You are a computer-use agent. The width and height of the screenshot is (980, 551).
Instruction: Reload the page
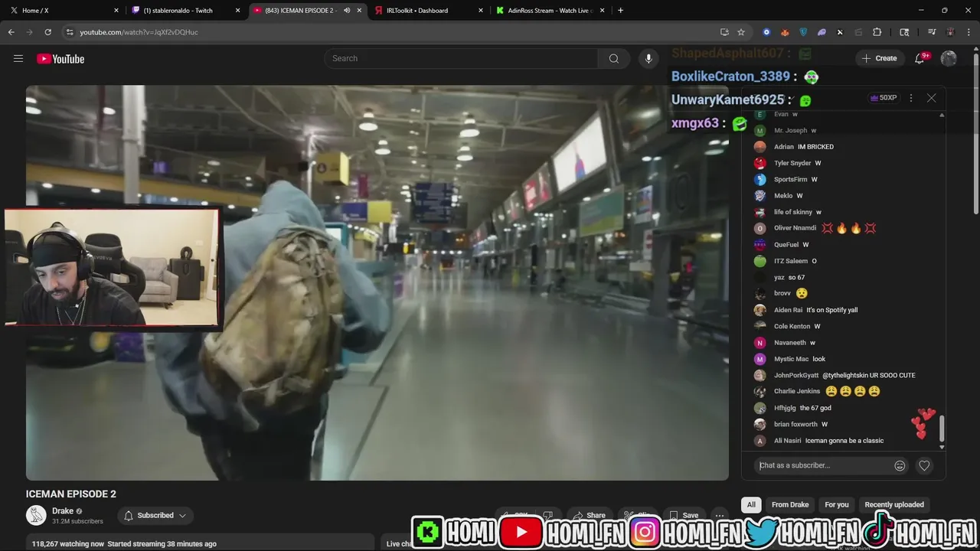pos(47,32)
